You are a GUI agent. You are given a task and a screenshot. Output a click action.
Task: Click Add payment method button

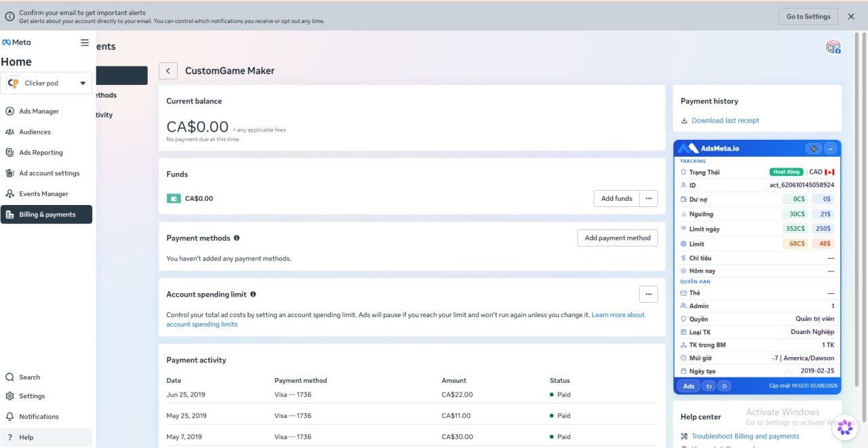tap(617, 238)
